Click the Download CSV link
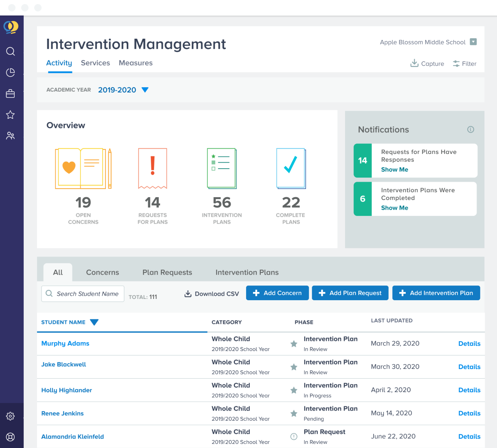This screenshot has height=448, width=497. click(212, 294)
